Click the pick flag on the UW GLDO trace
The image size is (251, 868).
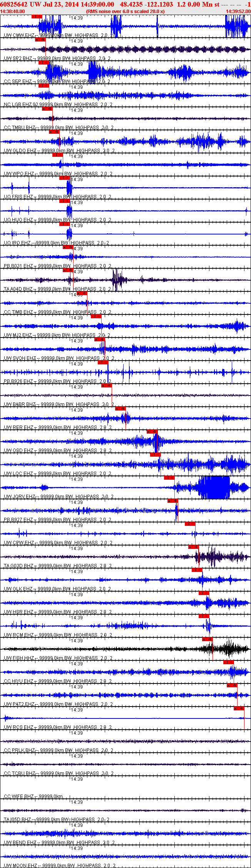click(54, 132)
